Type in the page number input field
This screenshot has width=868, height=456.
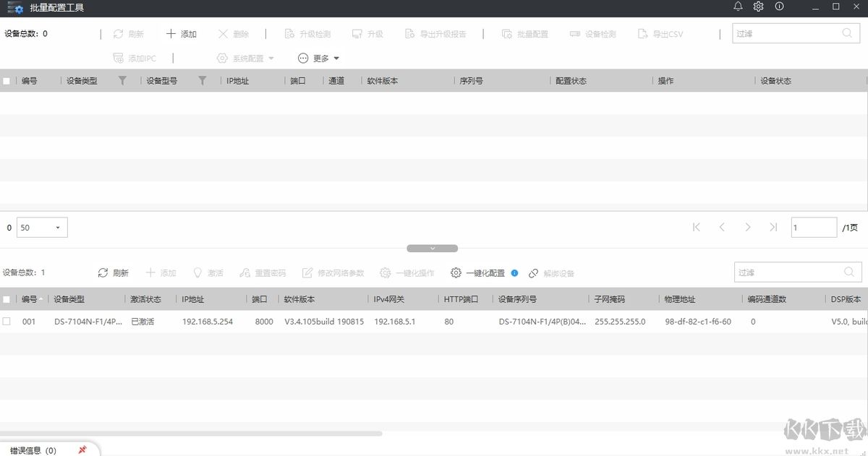[x=814, y=227]
